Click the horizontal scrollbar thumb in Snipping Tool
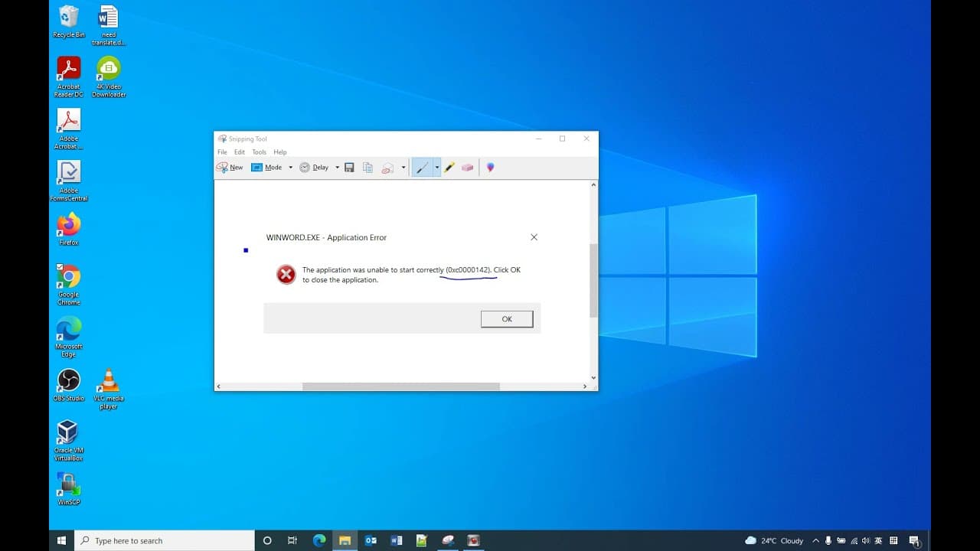This screenshot has height=551, width=980. [401, 386]
